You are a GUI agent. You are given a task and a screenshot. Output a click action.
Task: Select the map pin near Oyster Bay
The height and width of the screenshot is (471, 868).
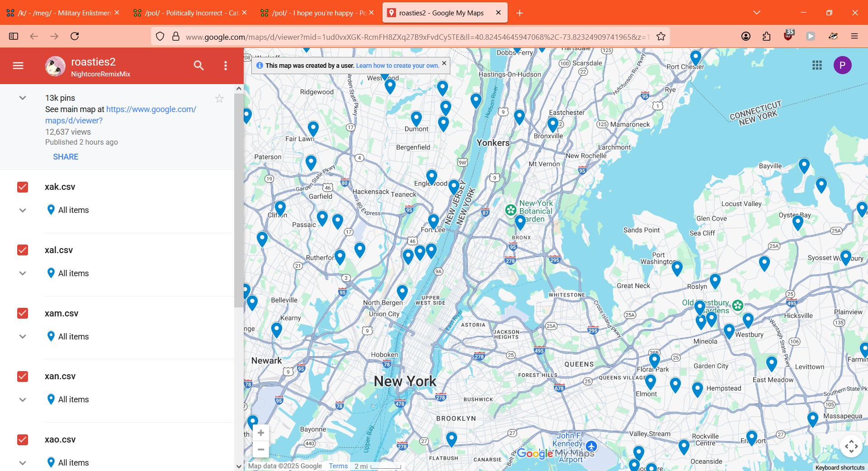(798, 222)
